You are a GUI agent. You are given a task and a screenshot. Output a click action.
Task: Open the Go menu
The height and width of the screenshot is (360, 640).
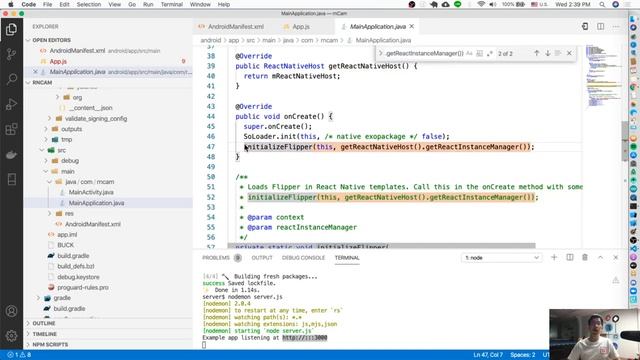(132, 4)
